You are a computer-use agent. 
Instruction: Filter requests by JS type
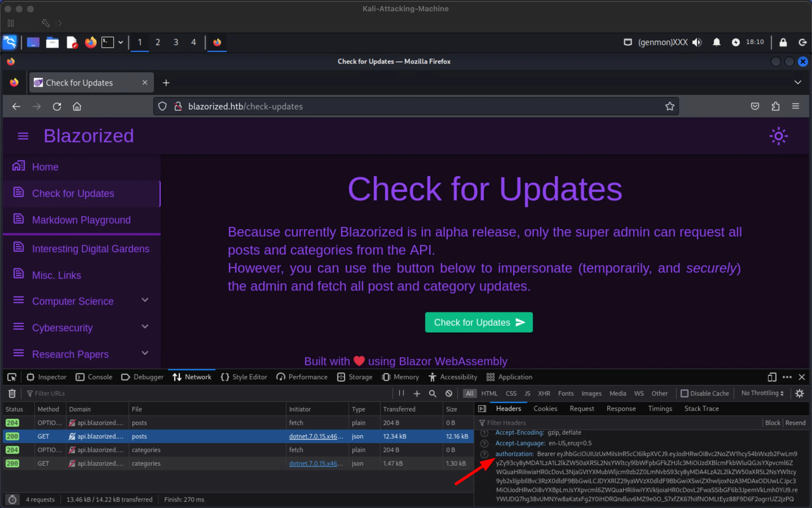pyautogui.click(x=528, y=393)
